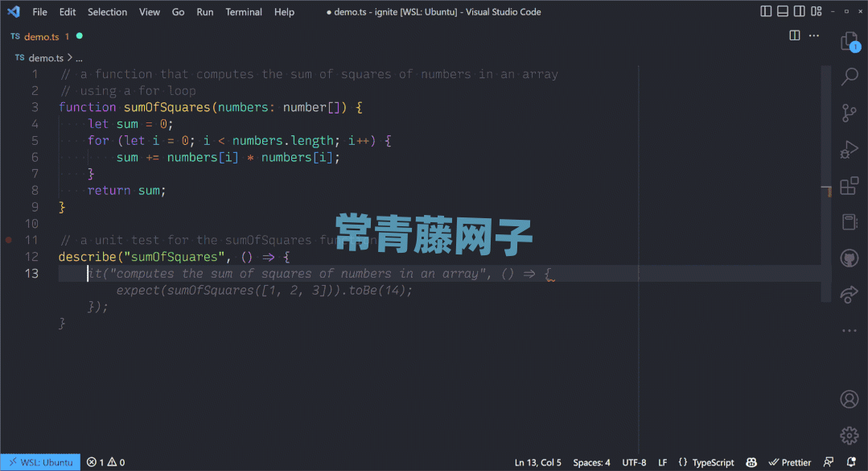868x471 pixels.
Task: Open the Terminal menu
Action: (244, 12)
